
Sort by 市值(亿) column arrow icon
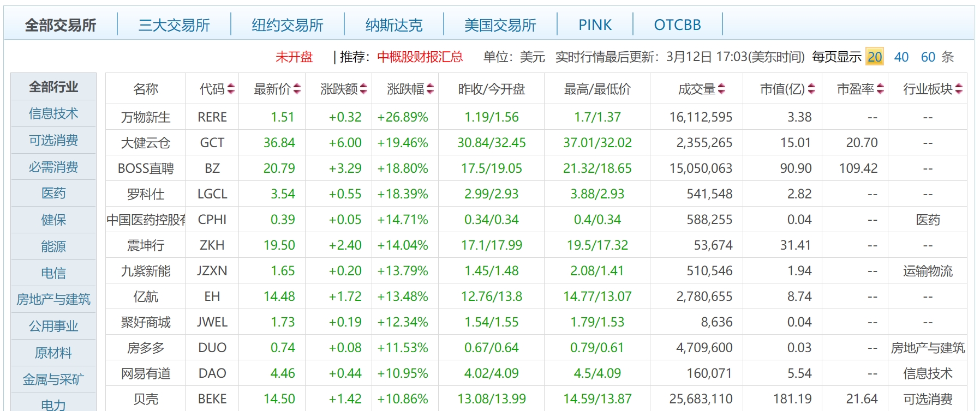(x=812, y=89)
